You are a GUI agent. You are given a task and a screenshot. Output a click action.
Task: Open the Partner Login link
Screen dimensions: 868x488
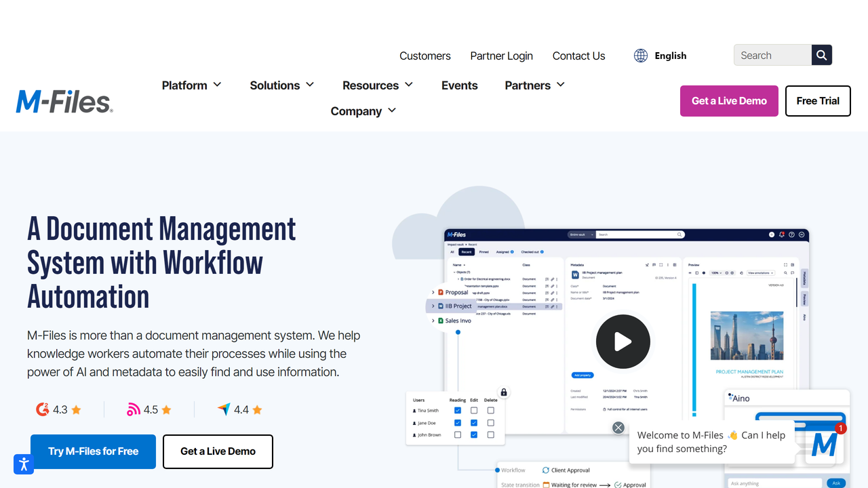point(502,56)
